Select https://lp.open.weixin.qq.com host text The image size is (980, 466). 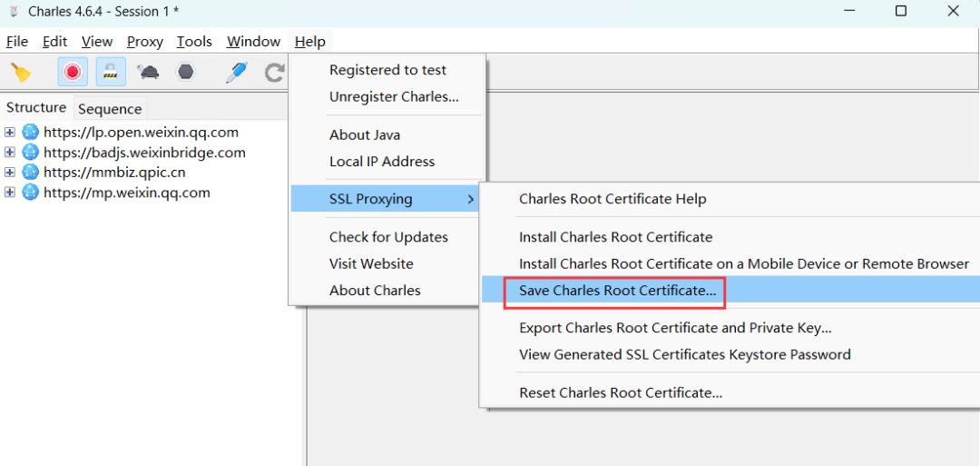(x=141, y=133)
